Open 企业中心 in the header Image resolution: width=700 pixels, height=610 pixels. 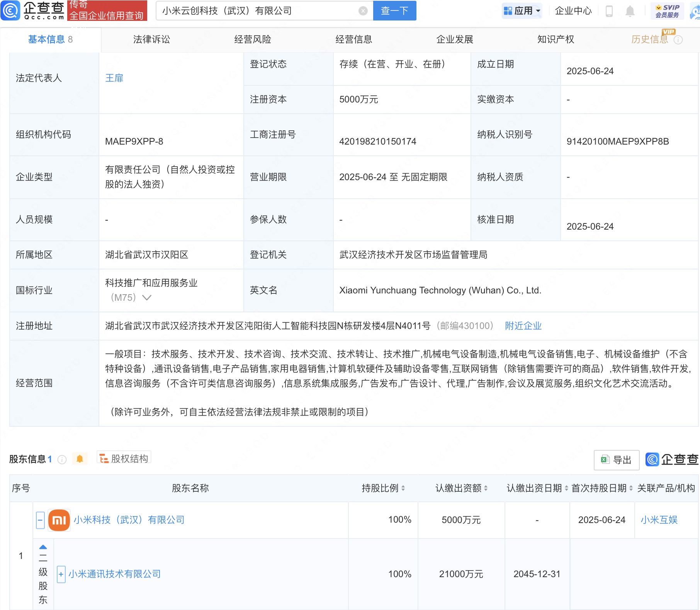(x=573, y=11)
